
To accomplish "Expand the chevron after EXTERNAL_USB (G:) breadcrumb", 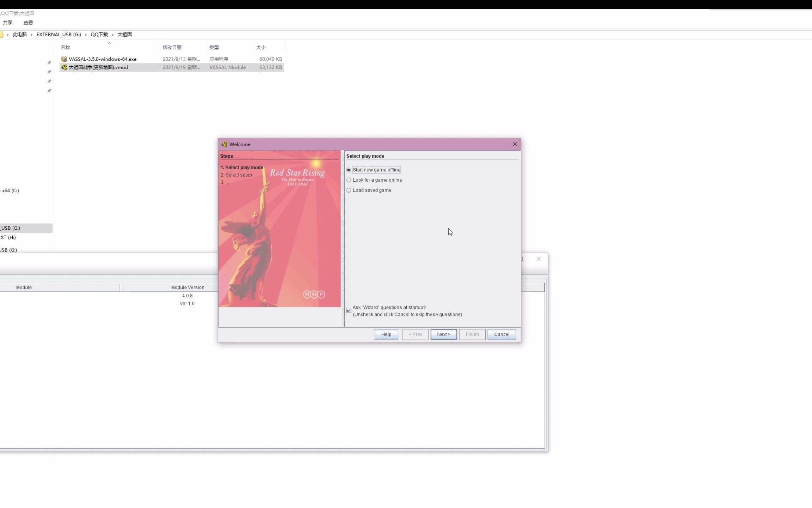I will (x=86, y=35).
